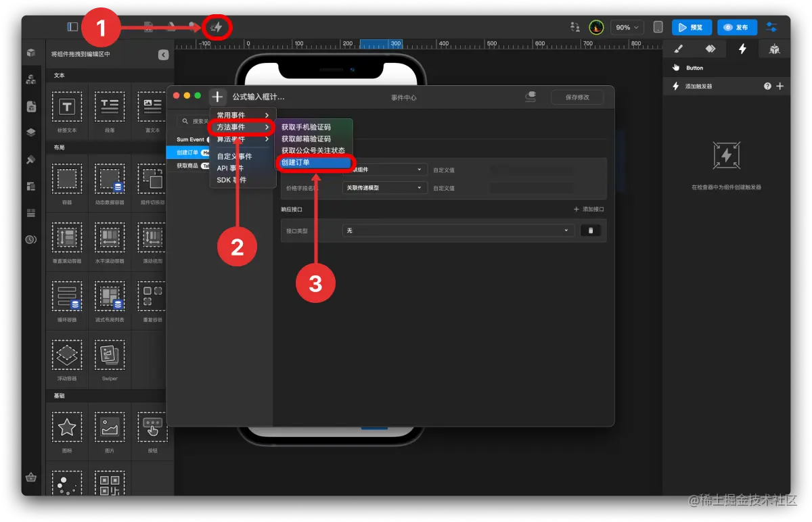
Task: Expand 方法事件 submenu
Action: coord(243,127)
